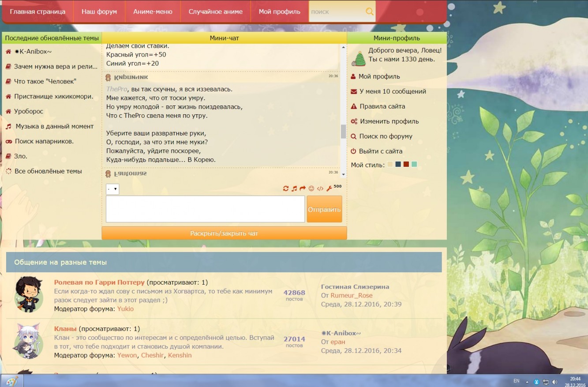Viewport: 588px width, 387px height.
Task: Open the smiley emoticon picker in chat
Action: [311, 188]
